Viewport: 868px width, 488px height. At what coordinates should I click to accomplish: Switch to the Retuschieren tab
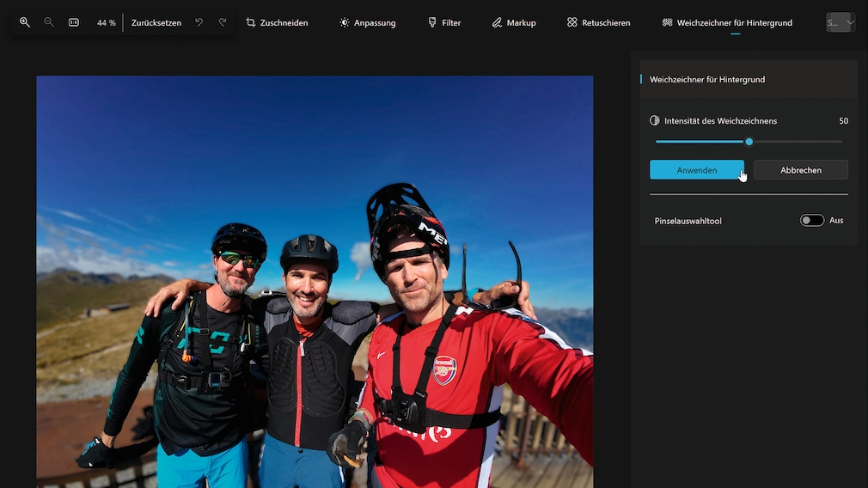coord(598,22)
